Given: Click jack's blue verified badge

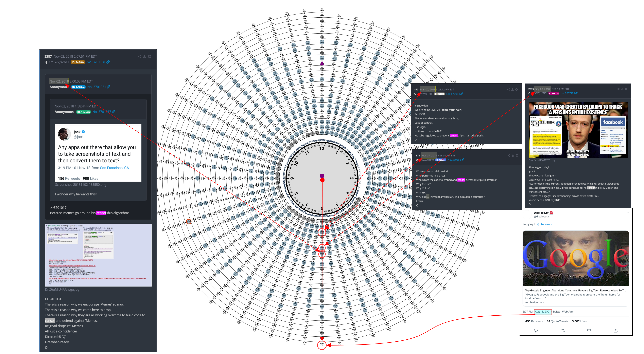Looking at the screenshot, I should (x=84, y=132).
